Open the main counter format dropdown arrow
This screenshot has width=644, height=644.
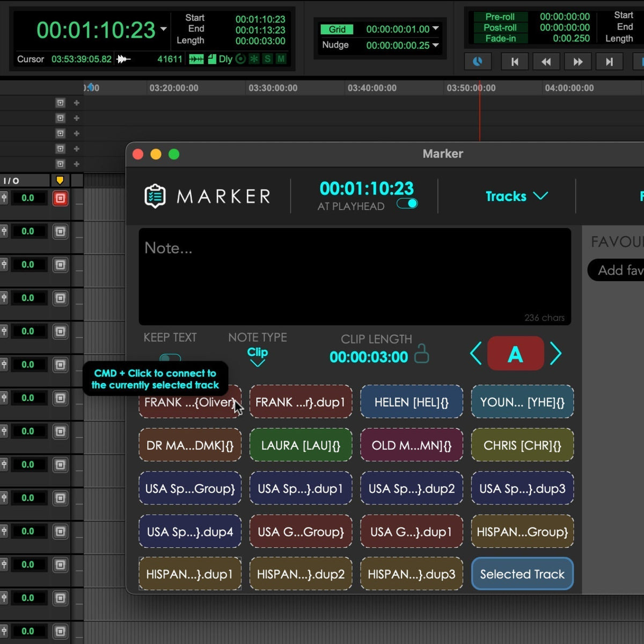tap(163, 29)
